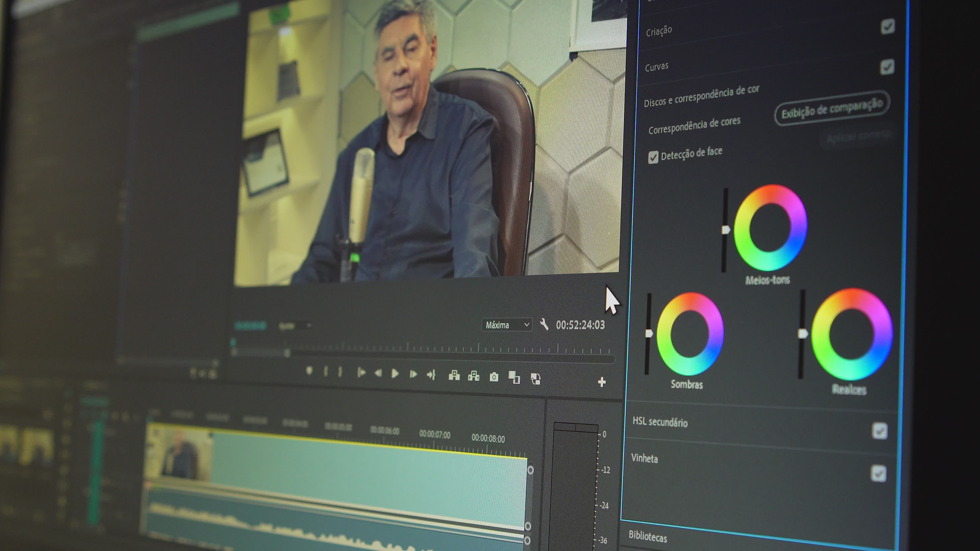
Task: Switch to the Bibliotecas panel tab
Action: click(x=647, y=536)
